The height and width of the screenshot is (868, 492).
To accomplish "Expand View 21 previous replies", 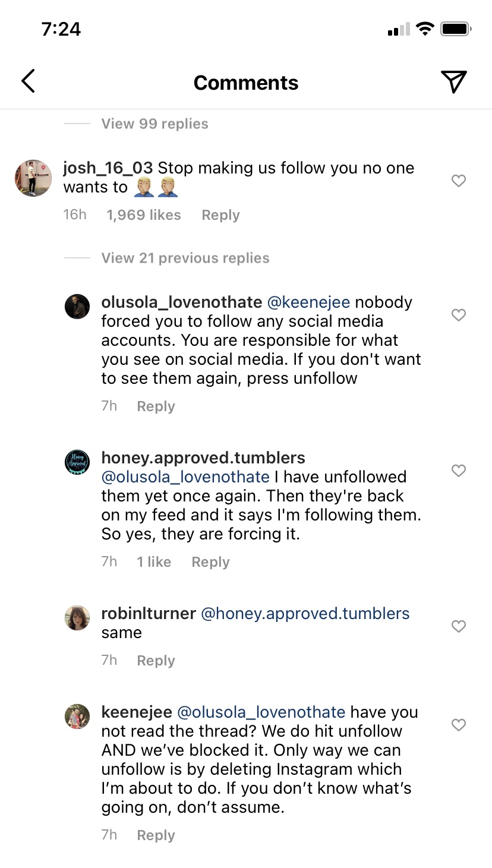I will pos(185,258).
